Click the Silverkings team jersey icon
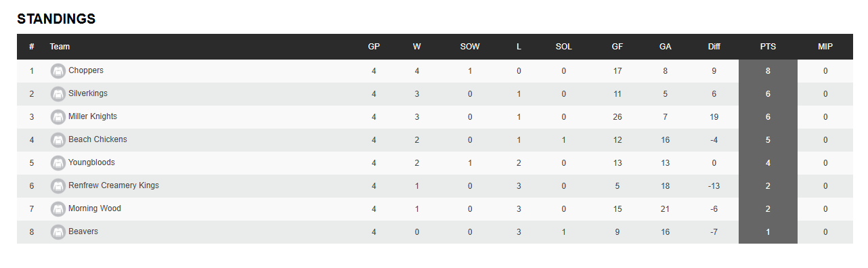 pyautogui.click(x=58, y=94)
